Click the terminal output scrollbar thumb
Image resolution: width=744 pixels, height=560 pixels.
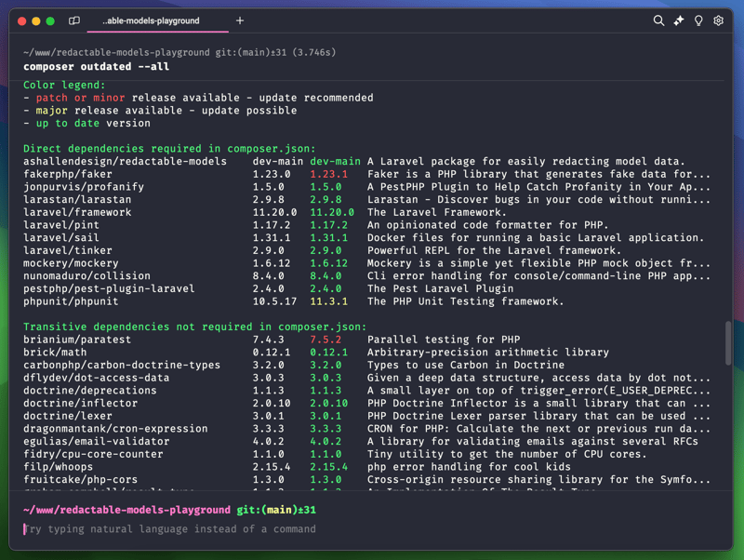(727, 343)
